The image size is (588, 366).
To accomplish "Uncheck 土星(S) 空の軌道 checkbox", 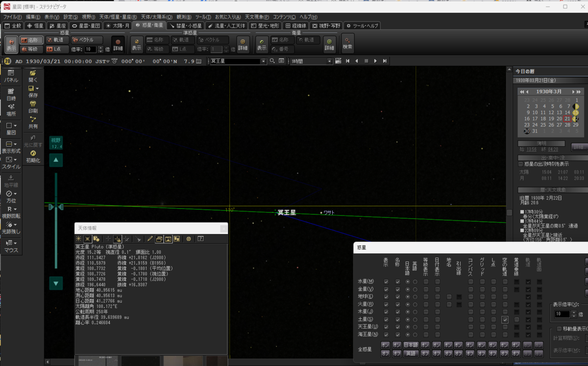I will click(505, 319).
